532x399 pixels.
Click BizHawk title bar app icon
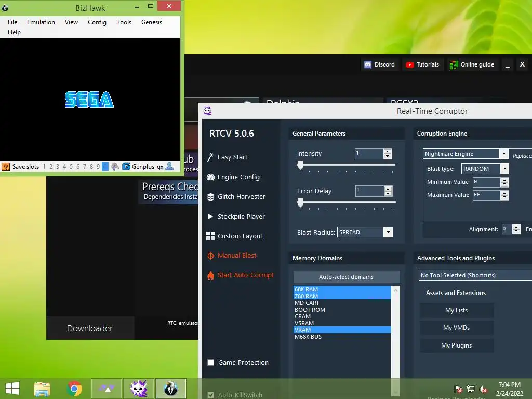point(5,7)
